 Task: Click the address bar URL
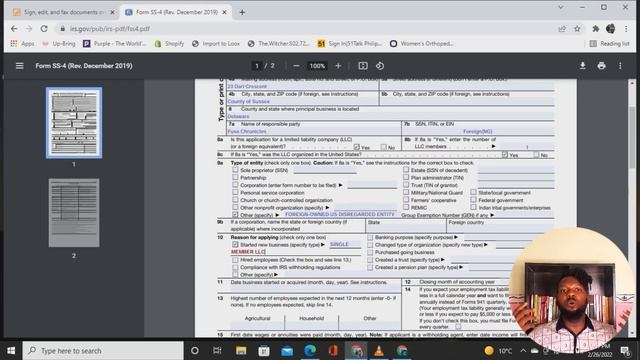click(110, 29)
